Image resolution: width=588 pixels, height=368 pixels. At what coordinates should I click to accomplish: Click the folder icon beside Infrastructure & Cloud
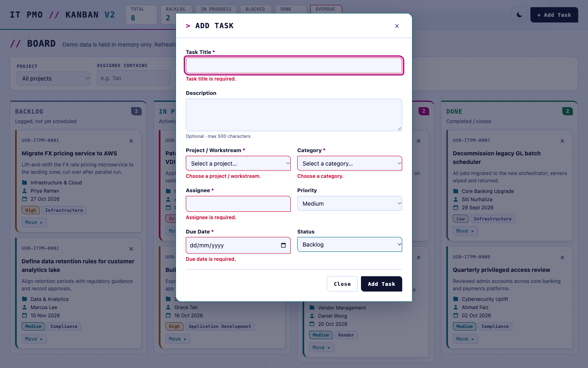click(x=24, y=183)
